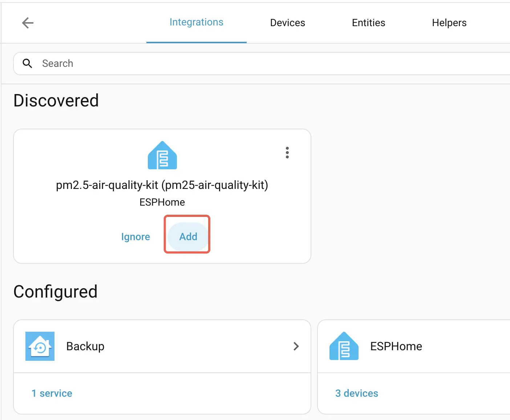Open discovered card three-dot menu
510x420 pixels.
click(x=287, y=153)
